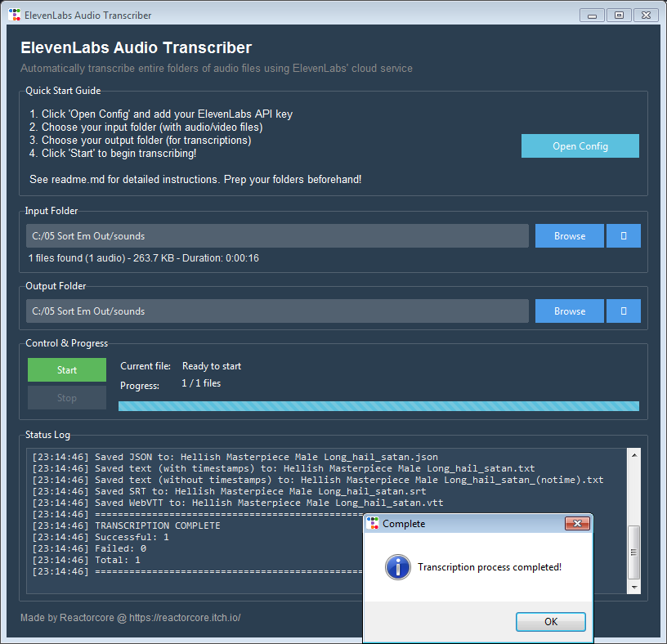
Task: Close the Complete dialog with red X
Action: pos(577,523)
